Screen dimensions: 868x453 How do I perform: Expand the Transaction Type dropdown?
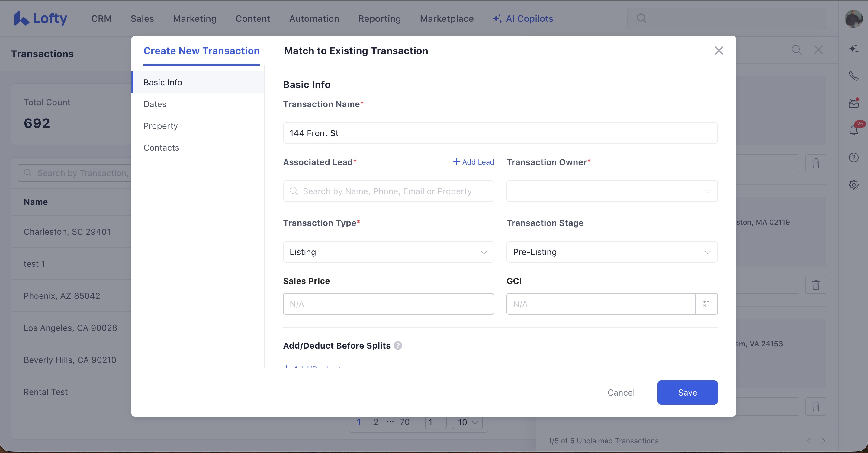(x=388, y=252)
